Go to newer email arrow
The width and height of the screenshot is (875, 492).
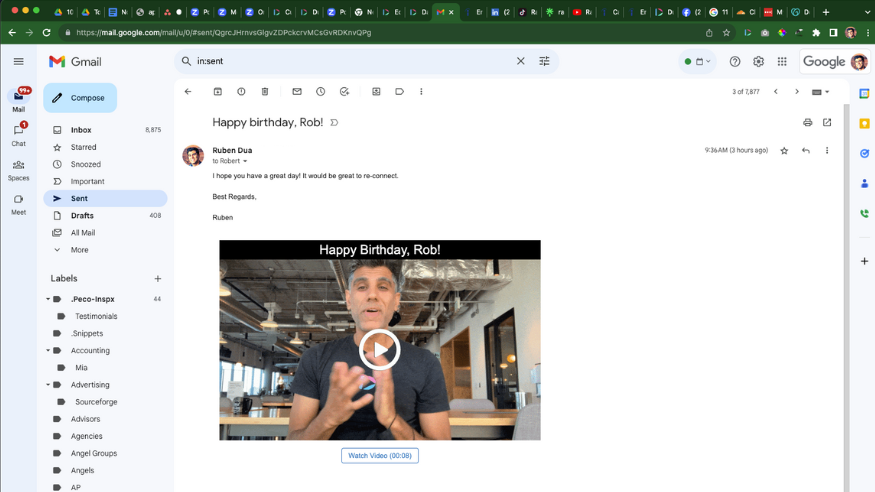pyautogui.click(x=776, y=91)
